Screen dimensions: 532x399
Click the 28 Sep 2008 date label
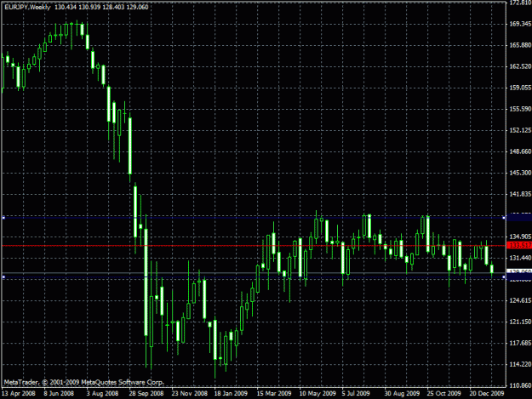146,394
